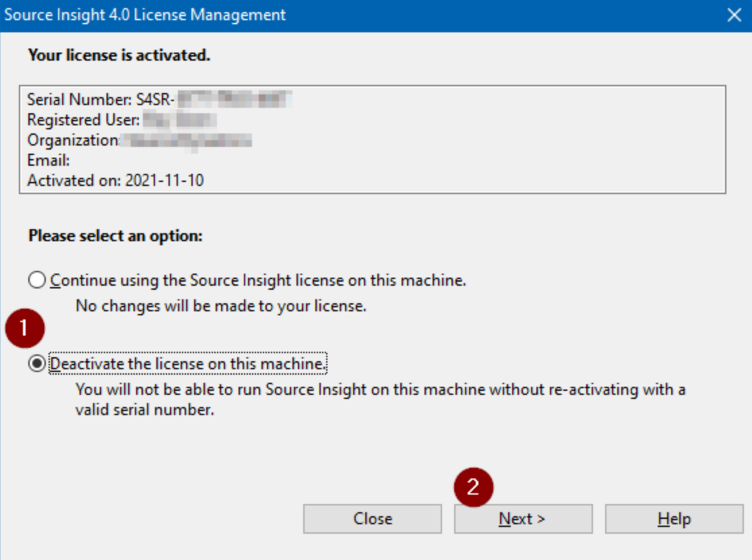Click the Close button at the bottom
Viewport: 752px width, 560px height.
coord(372,519)
